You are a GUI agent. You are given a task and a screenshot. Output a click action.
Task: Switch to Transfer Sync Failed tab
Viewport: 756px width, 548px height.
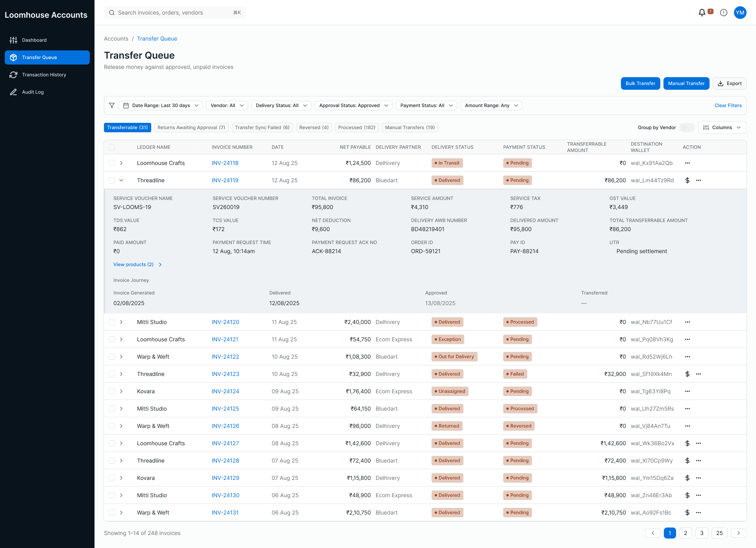click(x=262, y=128)
